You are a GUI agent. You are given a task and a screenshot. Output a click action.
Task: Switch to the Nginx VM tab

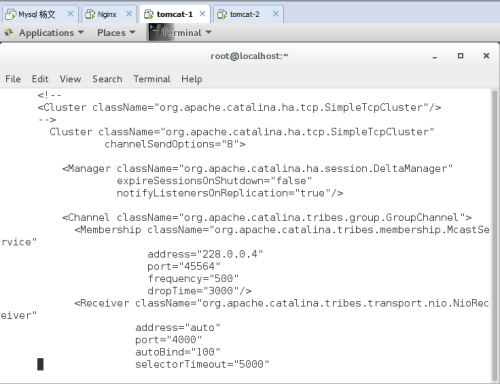pyautogui.click(x=109, y=14)
